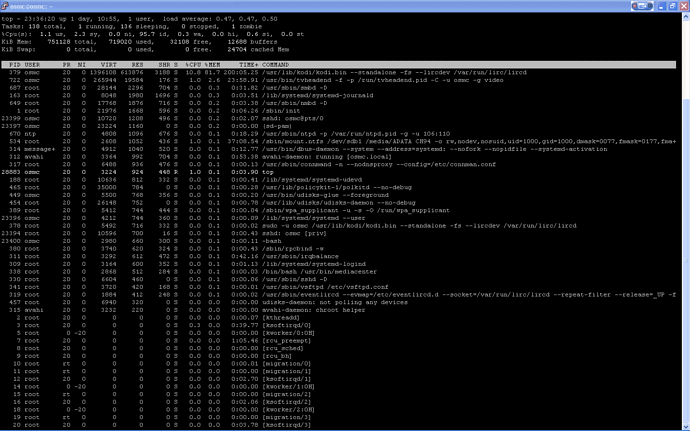Image resolution: width=690 pixels, height=431 pixels.
Task: Click the '24704 cached Mem' text
Action: pyautogui.click(x=258, y=50)
